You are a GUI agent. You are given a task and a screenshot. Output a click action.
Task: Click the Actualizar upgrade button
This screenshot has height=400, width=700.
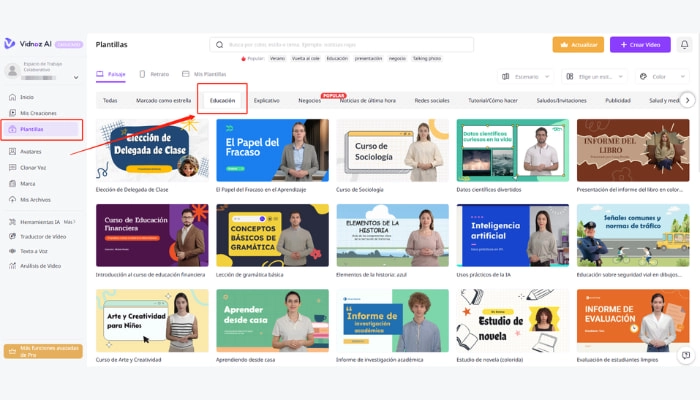pyautogui.click(x=578, y=45)
